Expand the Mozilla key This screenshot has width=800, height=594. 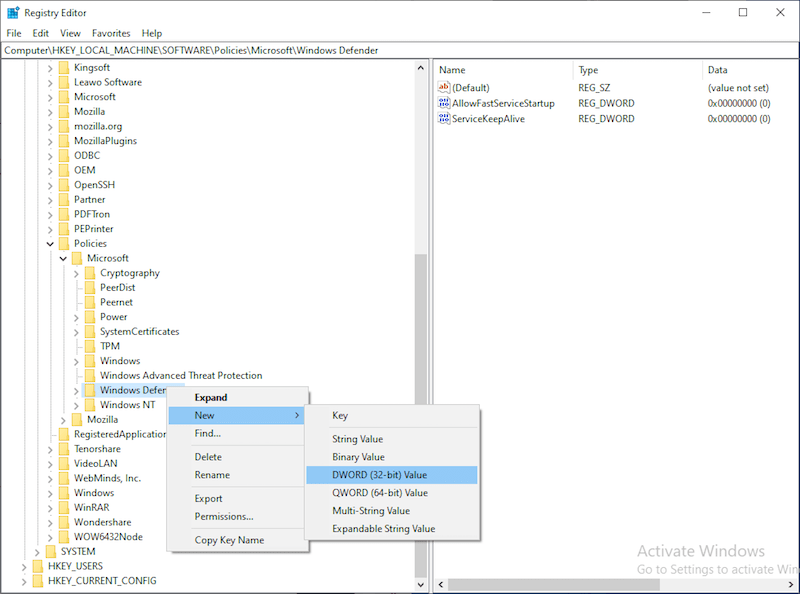tap(48, 112)
